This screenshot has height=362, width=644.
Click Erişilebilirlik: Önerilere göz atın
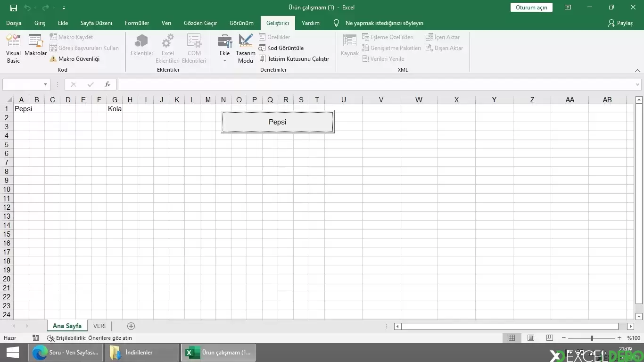[90, 338]
